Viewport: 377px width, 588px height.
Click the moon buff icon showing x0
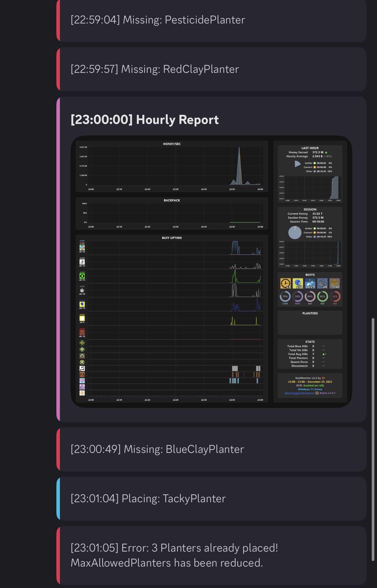[322, 283]
